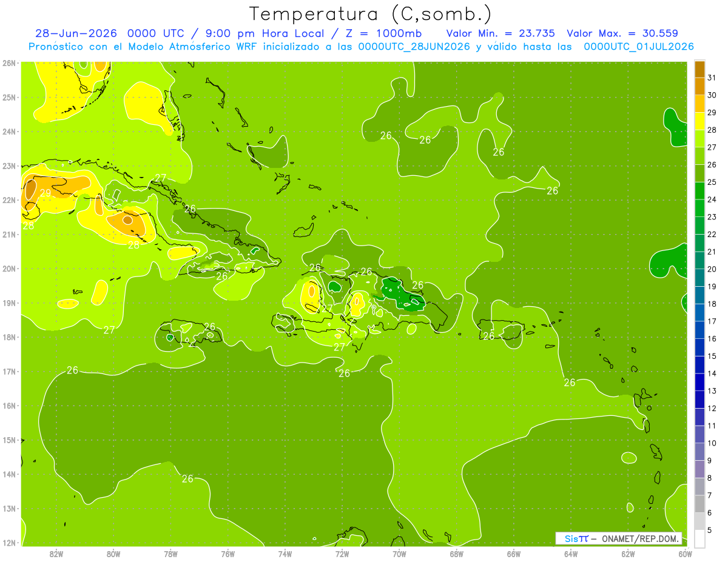Click the 26 contour label over Jamaica
Viewport: 728px width, 562px height.
coord(210,327)
